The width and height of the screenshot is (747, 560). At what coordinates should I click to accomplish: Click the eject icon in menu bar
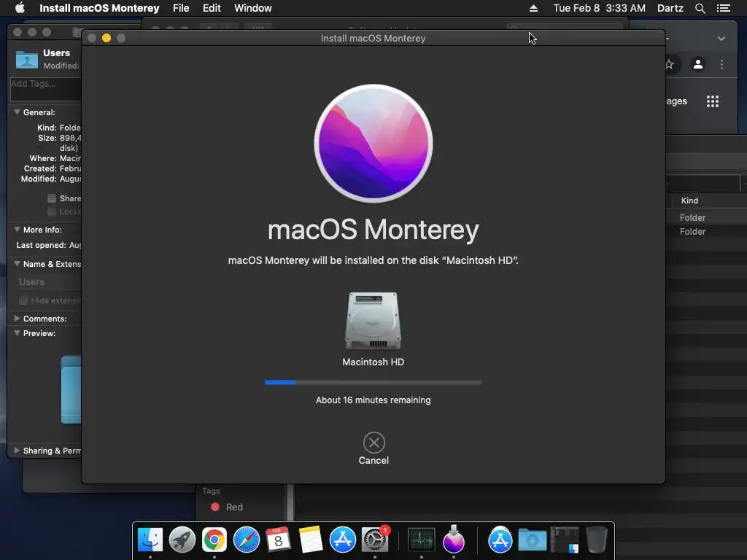pyautogui.click(x=533, y=8)
